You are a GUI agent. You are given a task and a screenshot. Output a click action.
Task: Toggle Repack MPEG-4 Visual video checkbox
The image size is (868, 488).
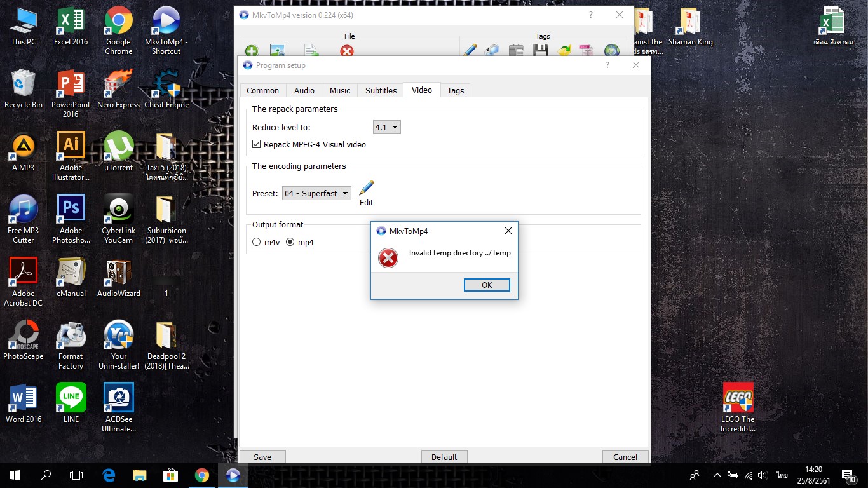[x=257, y=144]
